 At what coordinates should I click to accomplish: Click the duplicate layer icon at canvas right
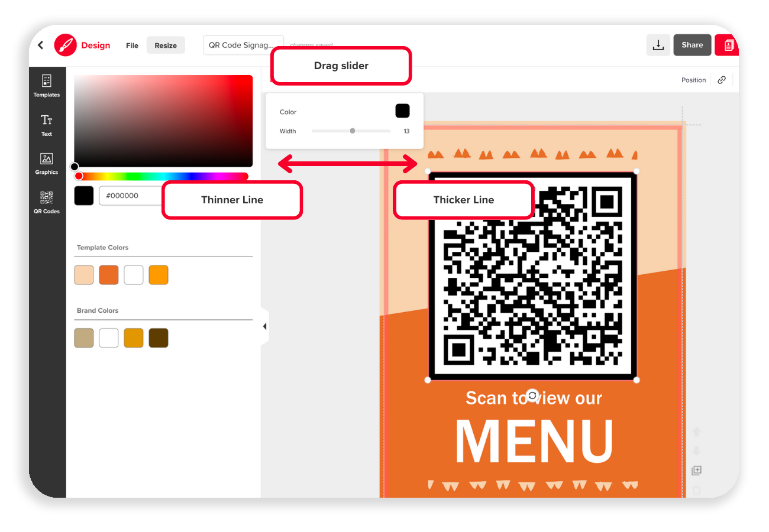point(696,471)
